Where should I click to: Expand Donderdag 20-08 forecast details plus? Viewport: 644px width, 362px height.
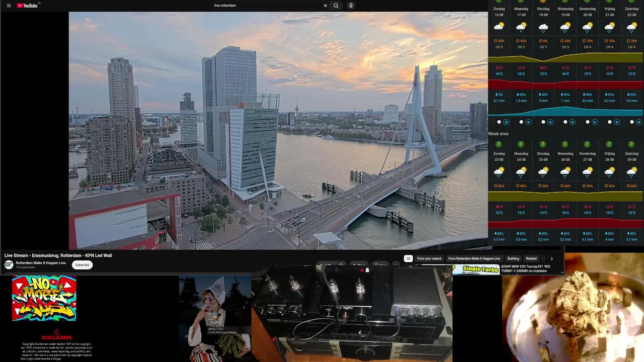click(595, 122)
